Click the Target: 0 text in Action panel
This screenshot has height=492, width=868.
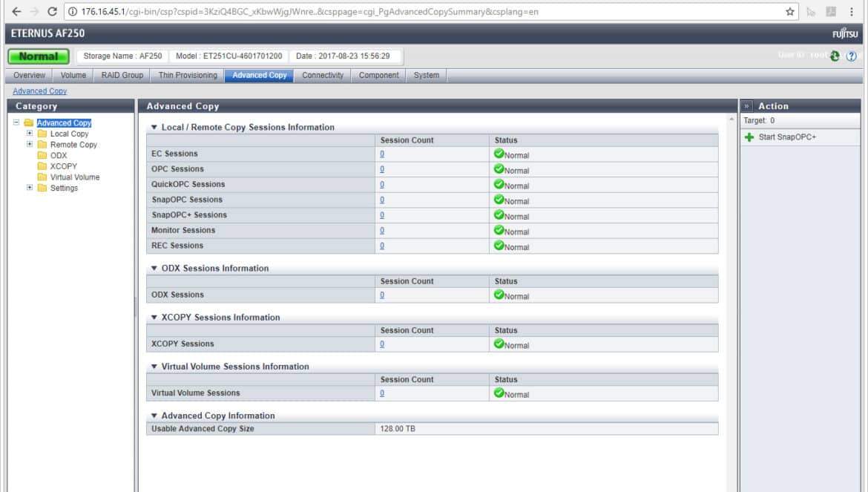pos(759,121)
